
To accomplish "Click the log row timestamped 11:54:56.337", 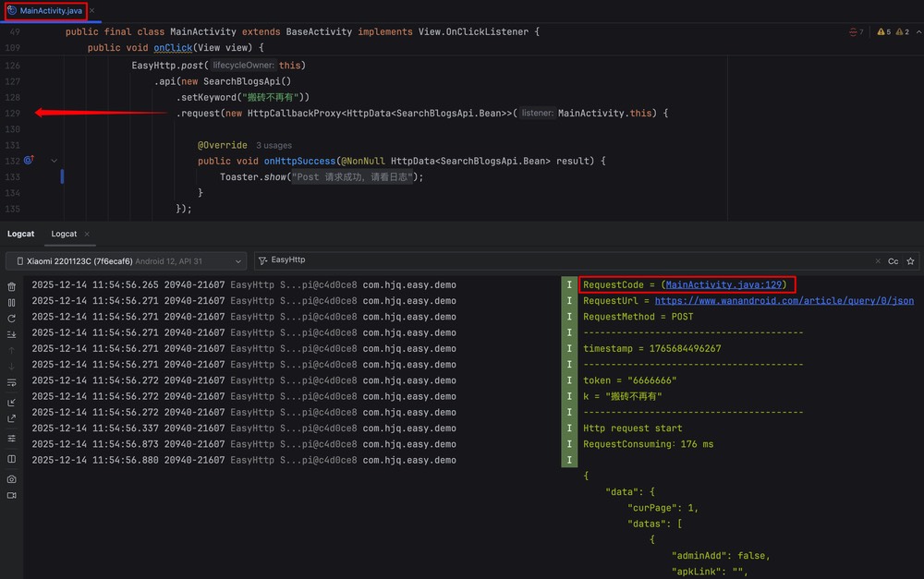I will pyautogui.click(x=244, y=428).
